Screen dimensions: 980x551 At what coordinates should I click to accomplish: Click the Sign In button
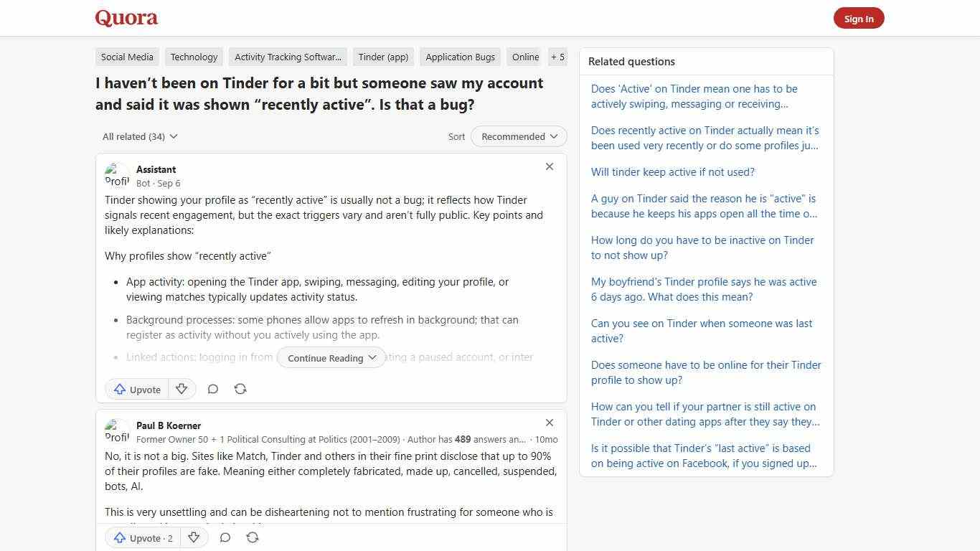[859, 18]
